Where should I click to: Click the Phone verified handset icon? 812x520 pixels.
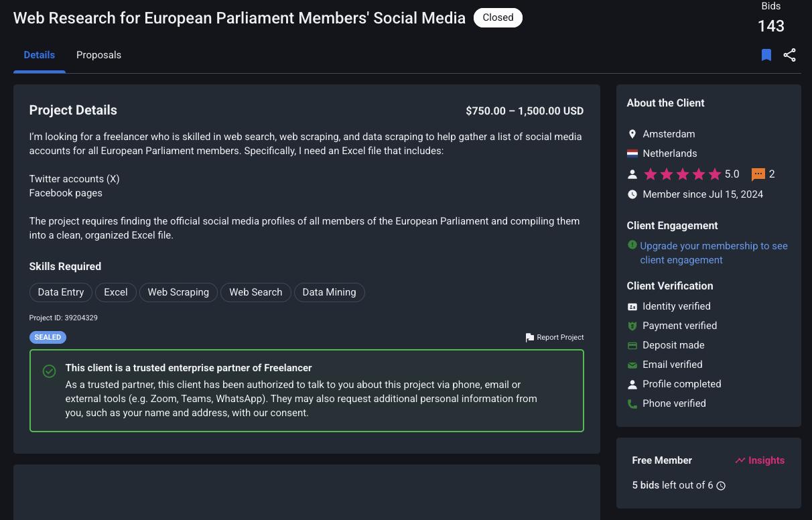pyautogui.click(x=632, y=404)
